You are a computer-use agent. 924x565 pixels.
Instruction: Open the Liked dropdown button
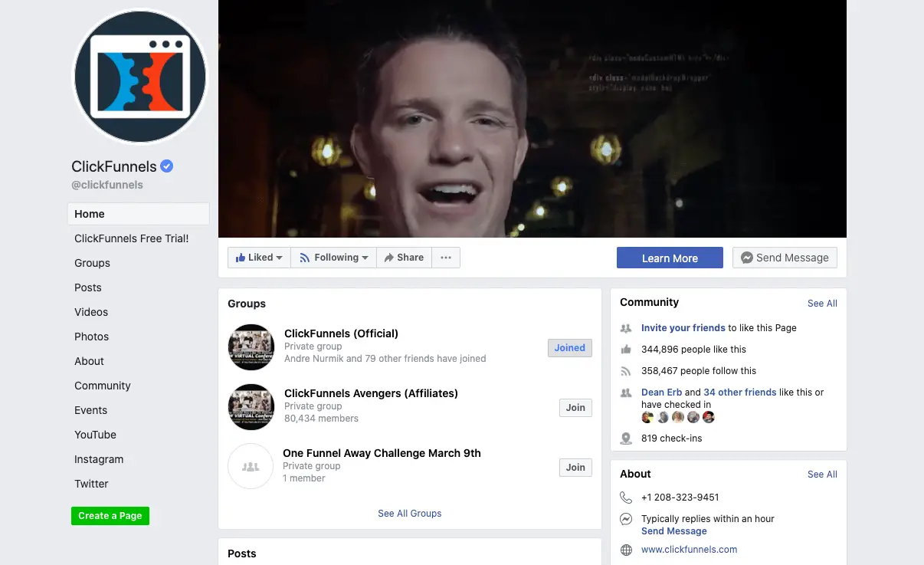pyautogui.click(x=259, y=258)
